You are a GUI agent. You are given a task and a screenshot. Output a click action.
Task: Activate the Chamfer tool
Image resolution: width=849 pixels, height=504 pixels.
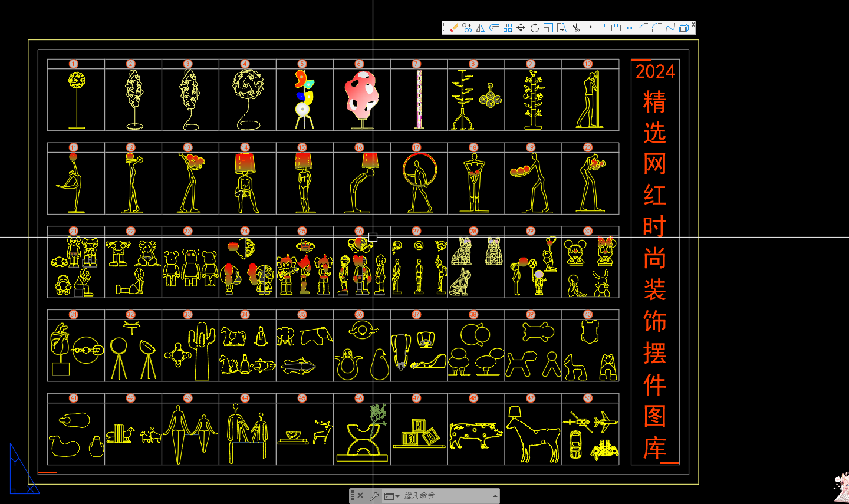coord(643,28)
